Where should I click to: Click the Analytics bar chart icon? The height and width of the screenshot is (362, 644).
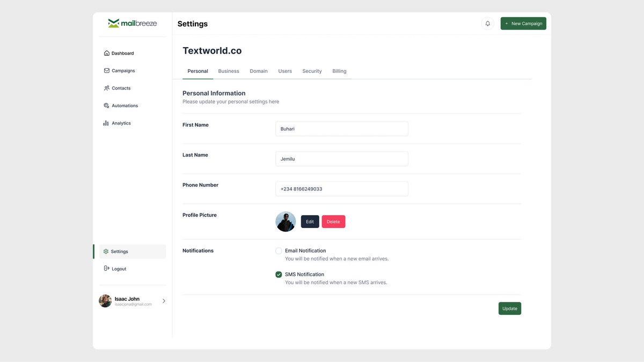click(x=106, y=123)
